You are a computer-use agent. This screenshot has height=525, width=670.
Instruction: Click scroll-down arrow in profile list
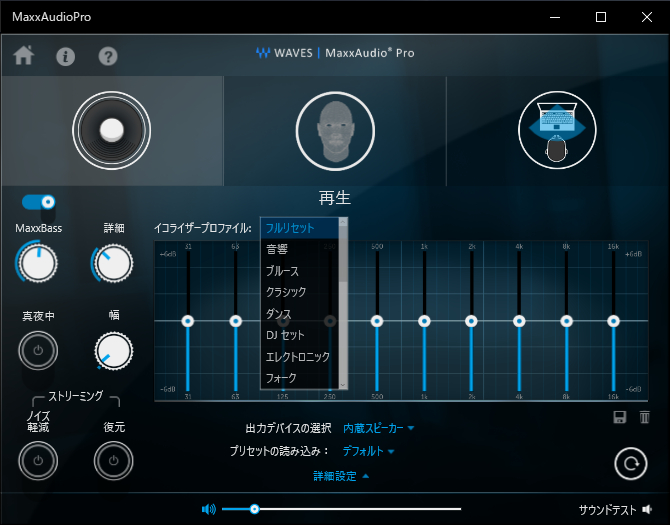click(343, 385)
